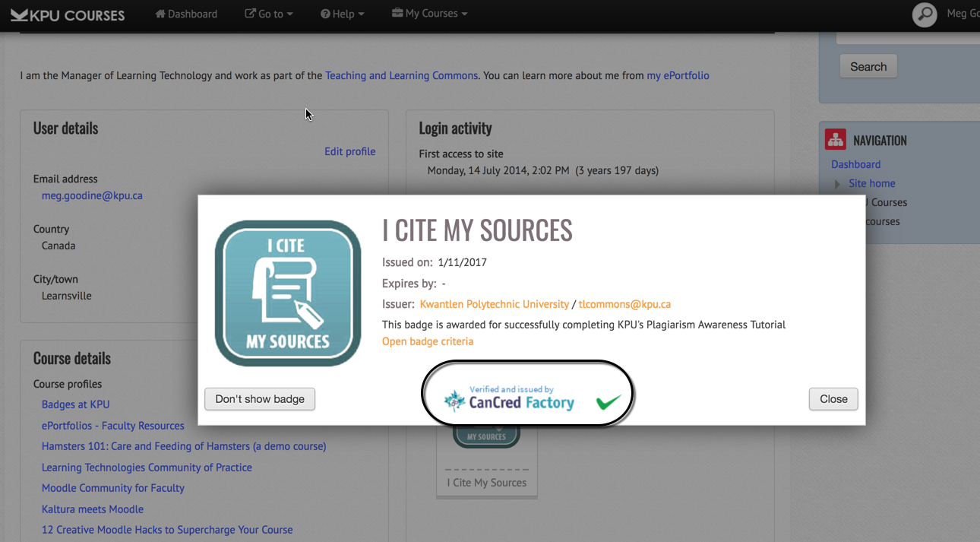Click the CanCred Factory verified logo

(x=510, y=398)
